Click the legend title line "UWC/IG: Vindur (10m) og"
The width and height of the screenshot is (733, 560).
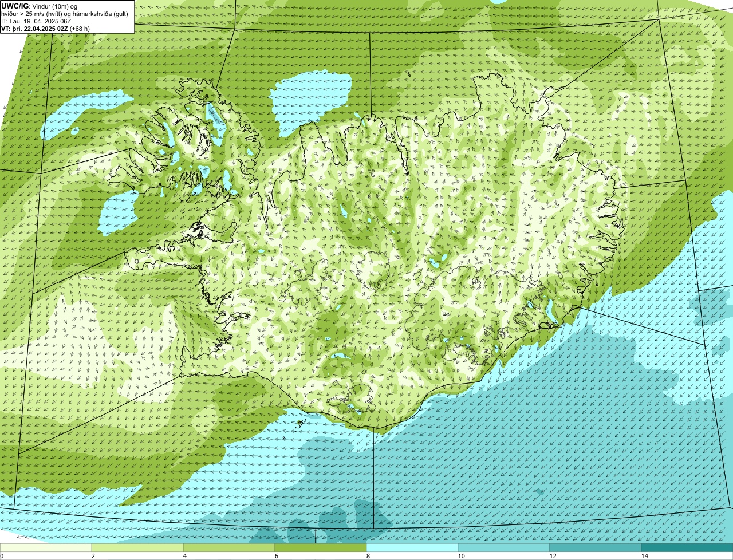[39, 6]
